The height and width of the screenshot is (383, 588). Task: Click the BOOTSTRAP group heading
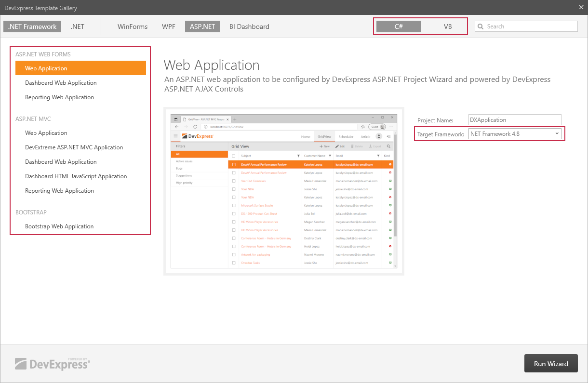[31, 212]
